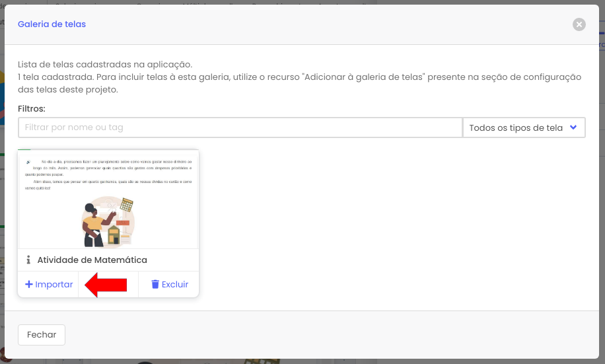Click the chevron arrow of the type filter

(573, 127)
